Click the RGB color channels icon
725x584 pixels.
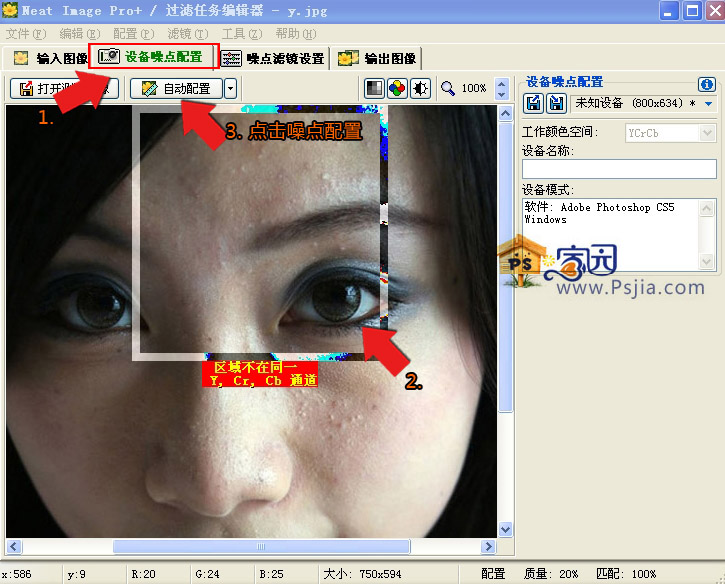pos(397,88)
